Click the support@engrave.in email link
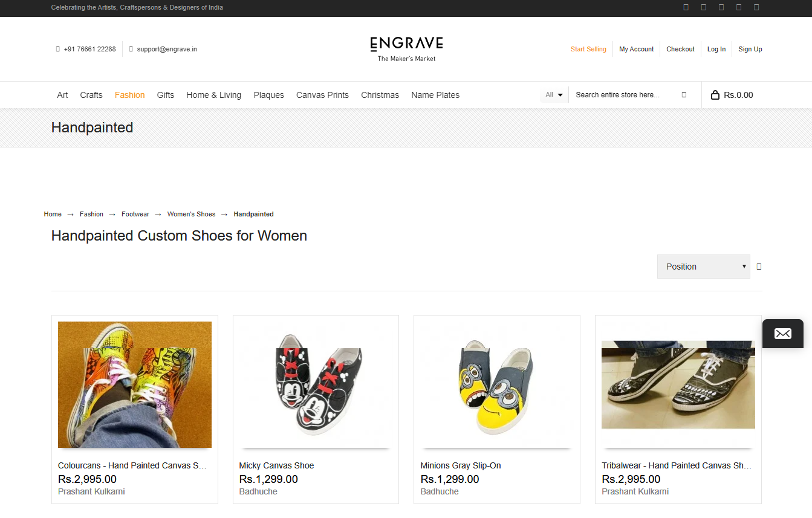Screen dimensions: 812x518 (167, 50)
